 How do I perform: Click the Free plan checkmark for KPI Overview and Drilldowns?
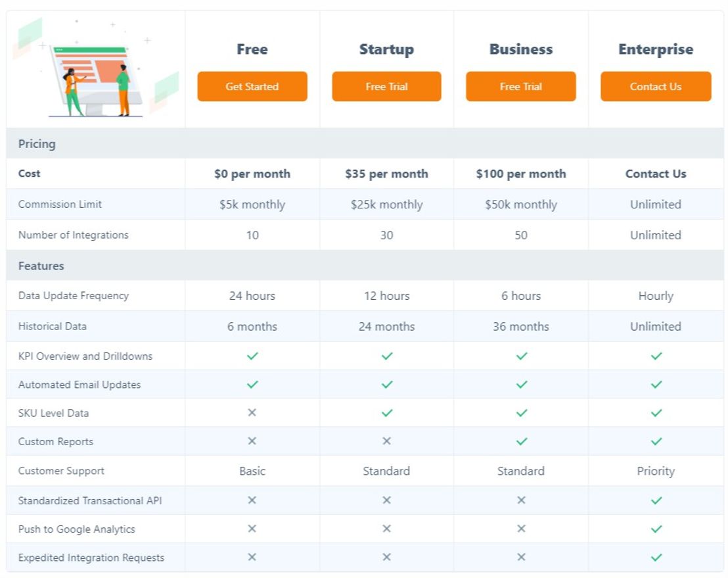(x=252, y=356)
